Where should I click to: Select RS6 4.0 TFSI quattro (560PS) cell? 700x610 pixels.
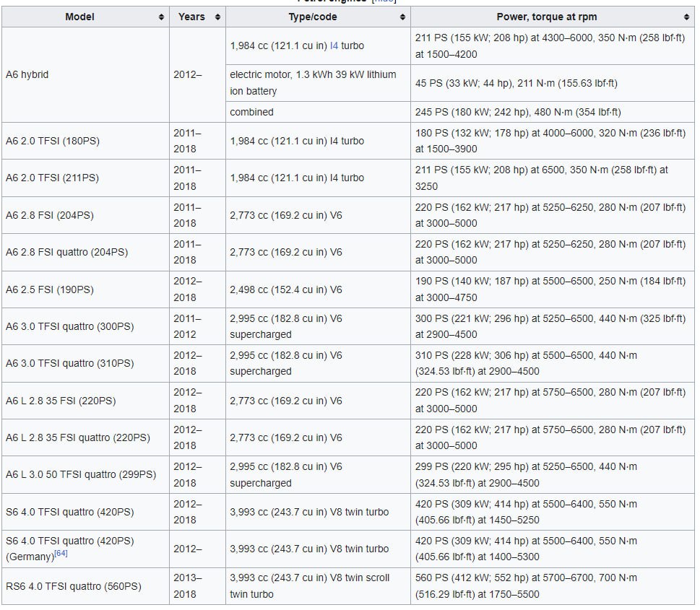85,586
